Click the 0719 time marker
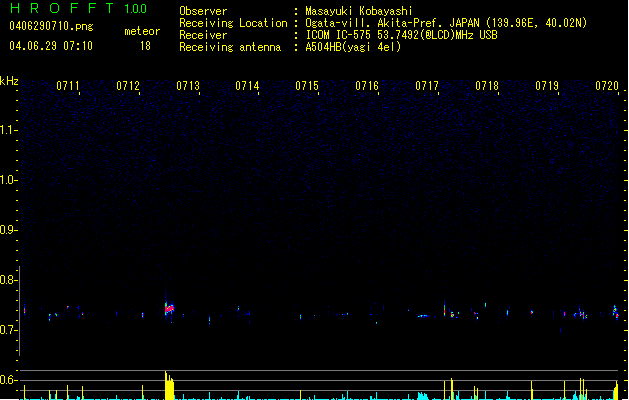Viewport: 629px width, 400px height. point(547,85)
